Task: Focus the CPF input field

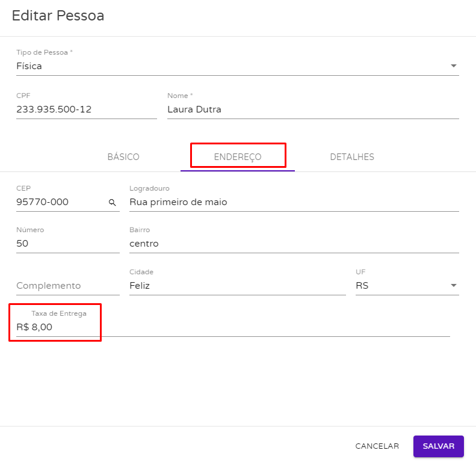Action: click(87, 109)
